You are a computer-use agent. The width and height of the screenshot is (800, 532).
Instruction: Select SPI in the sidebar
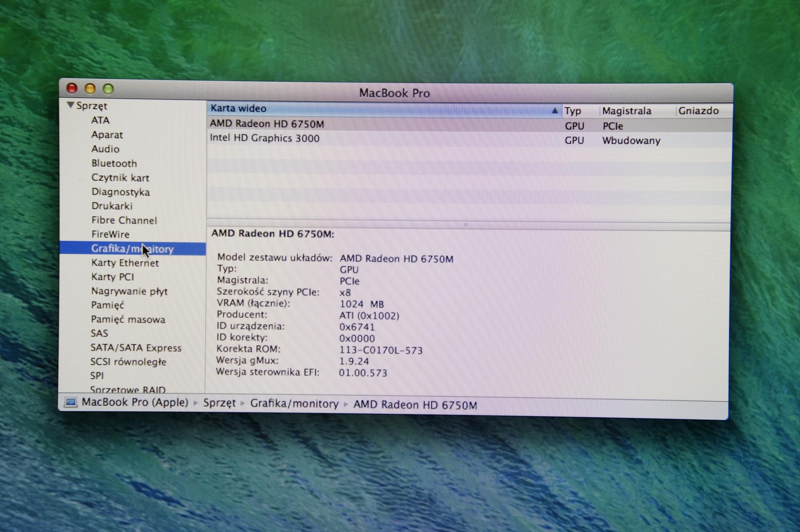point(97,376)
